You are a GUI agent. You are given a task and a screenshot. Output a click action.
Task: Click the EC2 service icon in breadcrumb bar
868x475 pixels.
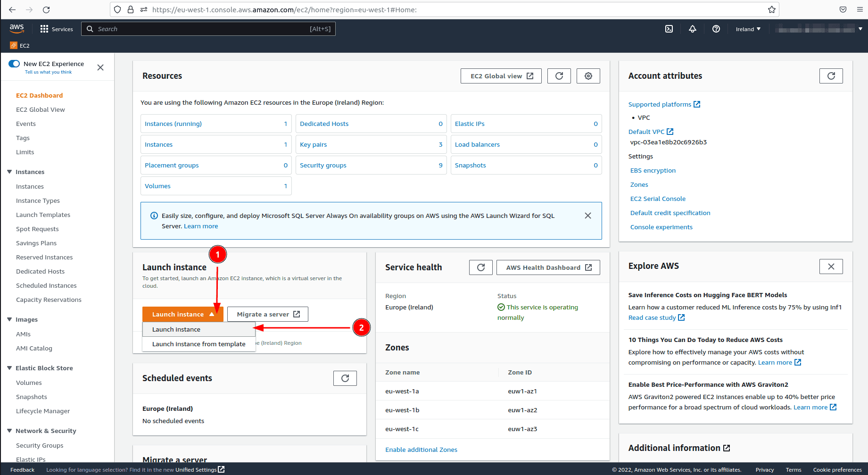(14, 45)
